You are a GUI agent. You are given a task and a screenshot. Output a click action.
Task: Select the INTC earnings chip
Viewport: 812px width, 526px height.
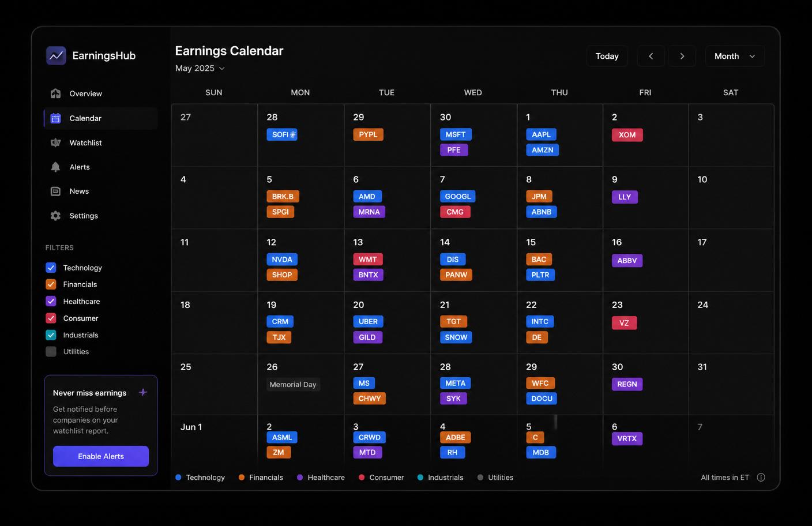point(540,321)
